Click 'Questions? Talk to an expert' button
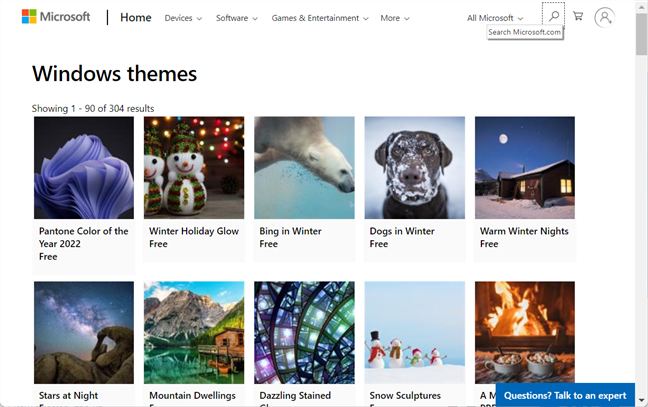The image size is (648, 407). point(565,395)
